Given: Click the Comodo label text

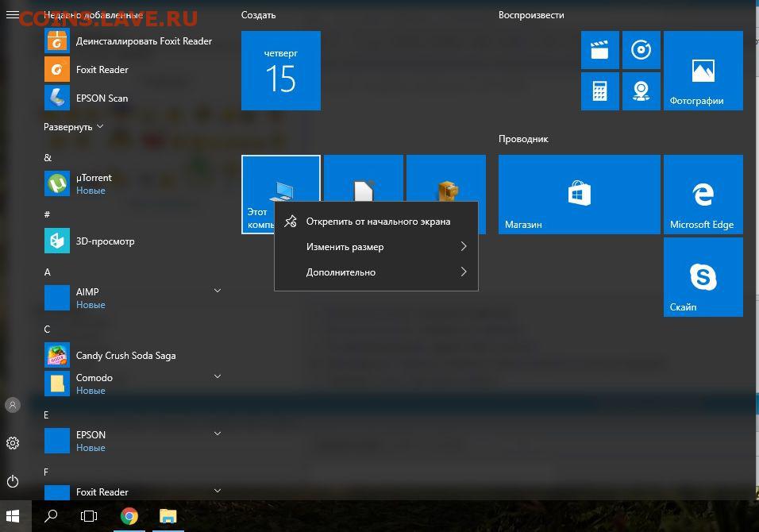Looking at the screenshot, I should point(94,378).
